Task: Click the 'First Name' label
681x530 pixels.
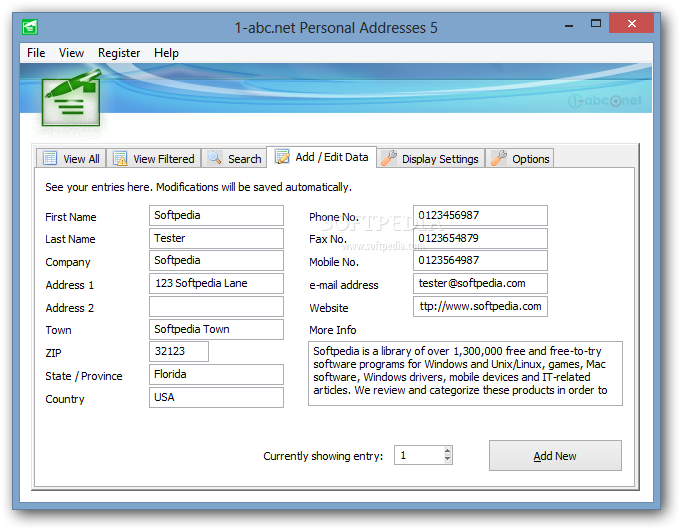Action: click(x=71, y=217)
